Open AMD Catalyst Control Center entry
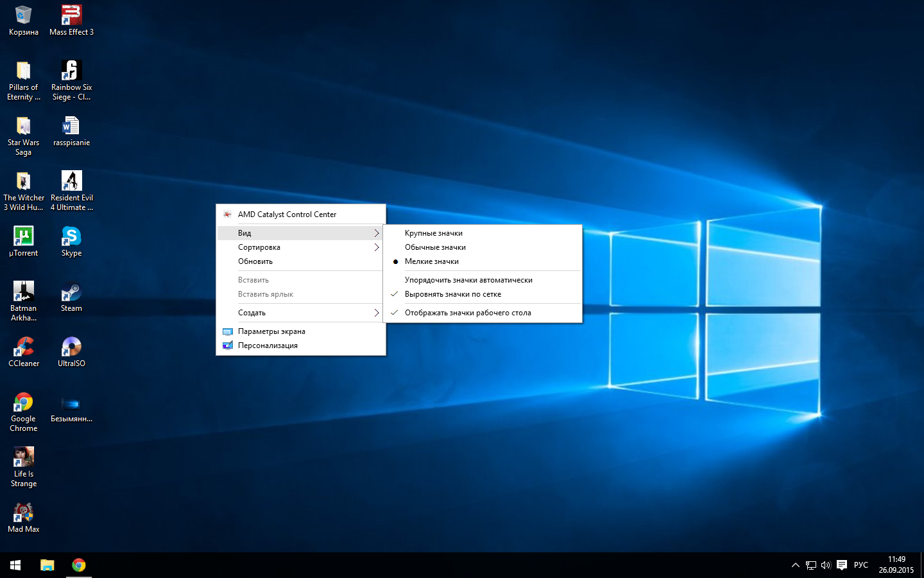Screen dimensions: 924x578 tap(301, 215)
